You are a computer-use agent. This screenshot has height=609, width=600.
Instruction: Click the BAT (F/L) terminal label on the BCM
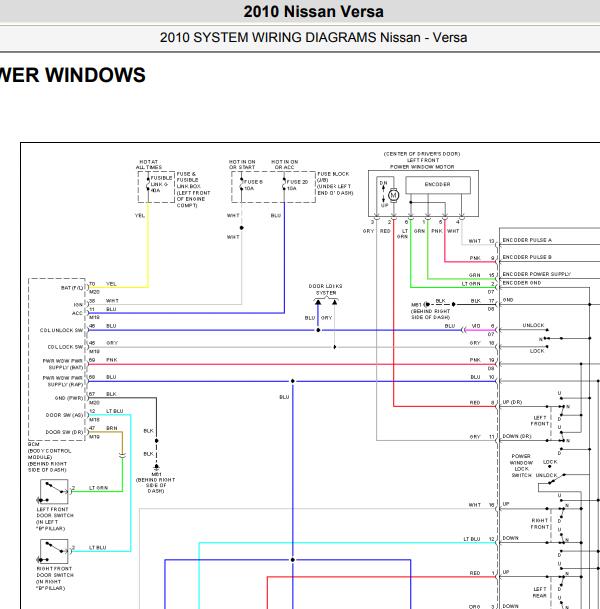72,288
